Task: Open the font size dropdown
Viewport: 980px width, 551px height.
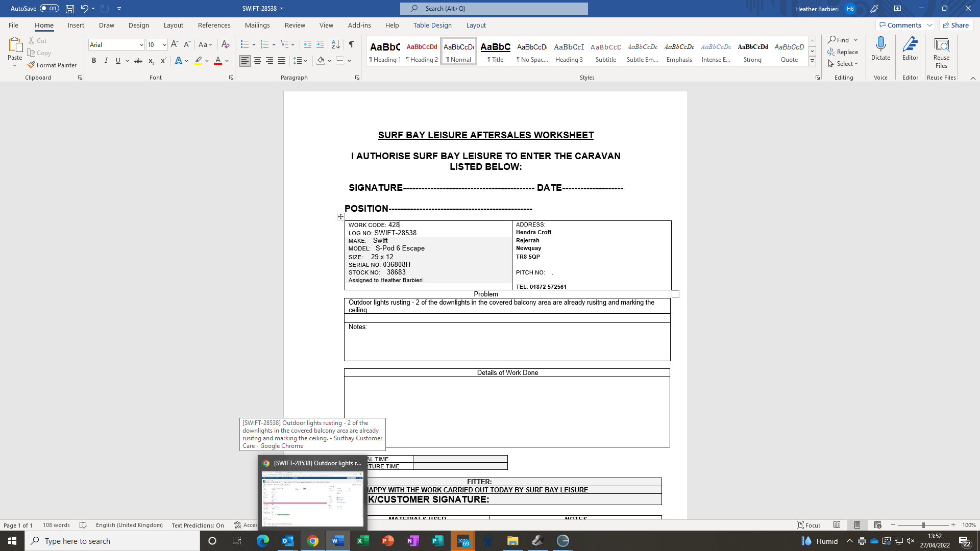Action: pos(164,45)
